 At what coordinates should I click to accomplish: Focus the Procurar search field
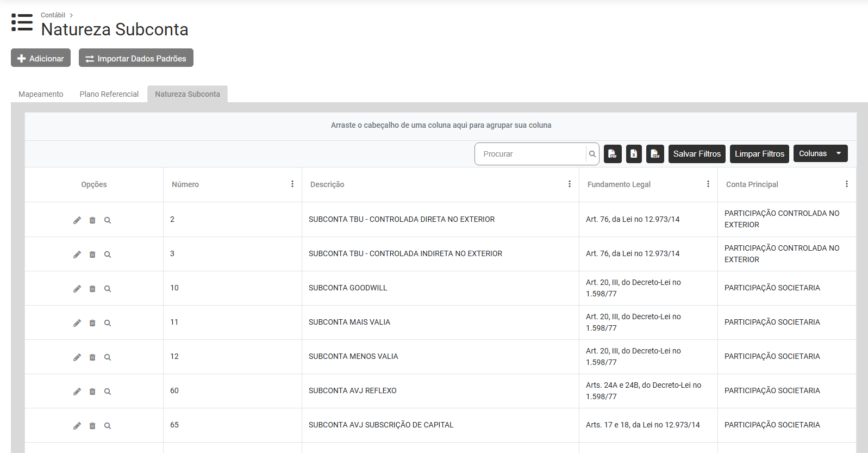(530, 154)
